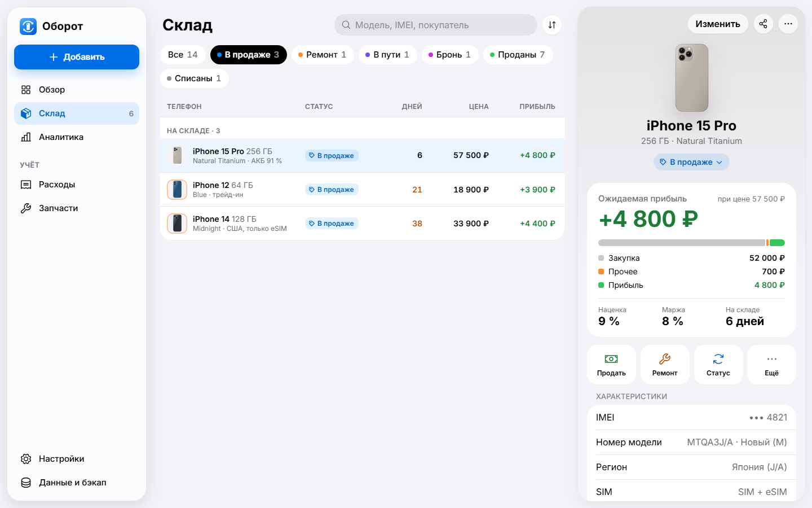Open the iPhone 12 row thumbnail
Image resolution: width=812 pixels, height=508 pixels.
click(177, 190)
